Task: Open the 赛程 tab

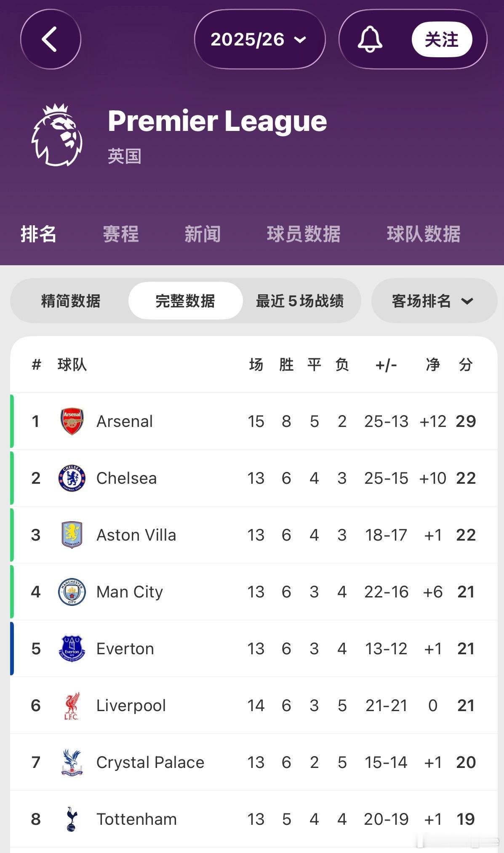Action: click(x=121, y=234)
